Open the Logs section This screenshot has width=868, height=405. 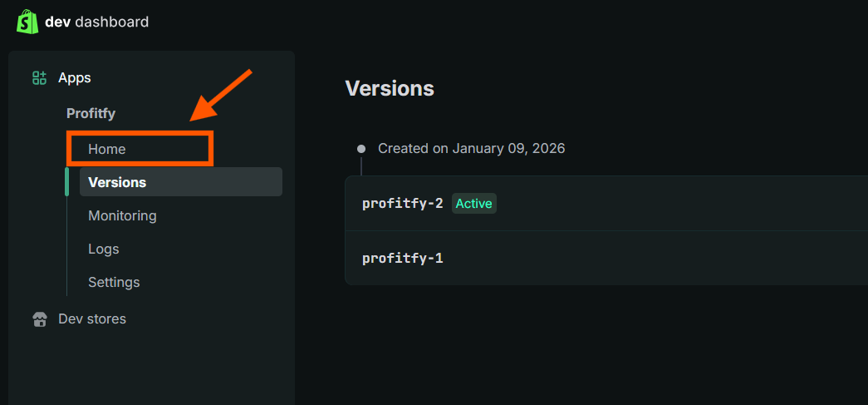click(104, 249)
